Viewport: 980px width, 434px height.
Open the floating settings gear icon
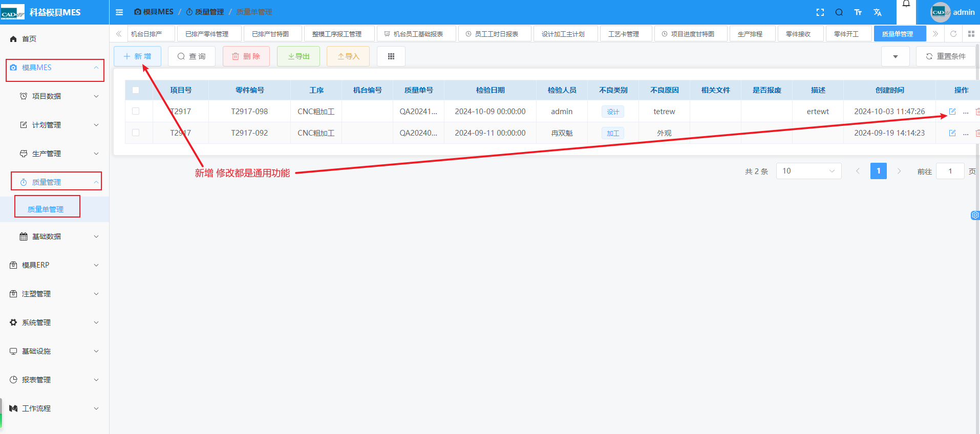[975, 215]
